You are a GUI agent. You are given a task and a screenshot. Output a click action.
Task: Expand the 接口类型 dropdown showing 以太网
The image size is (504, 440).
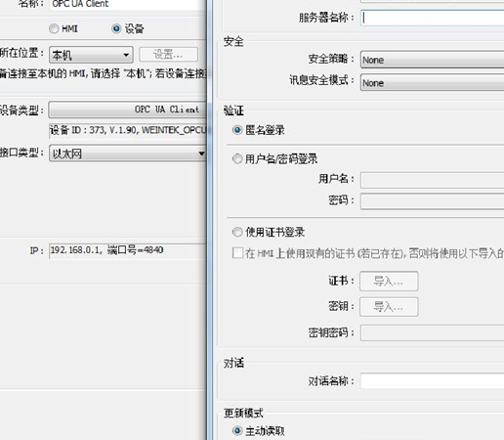click(x=128, y=154)
